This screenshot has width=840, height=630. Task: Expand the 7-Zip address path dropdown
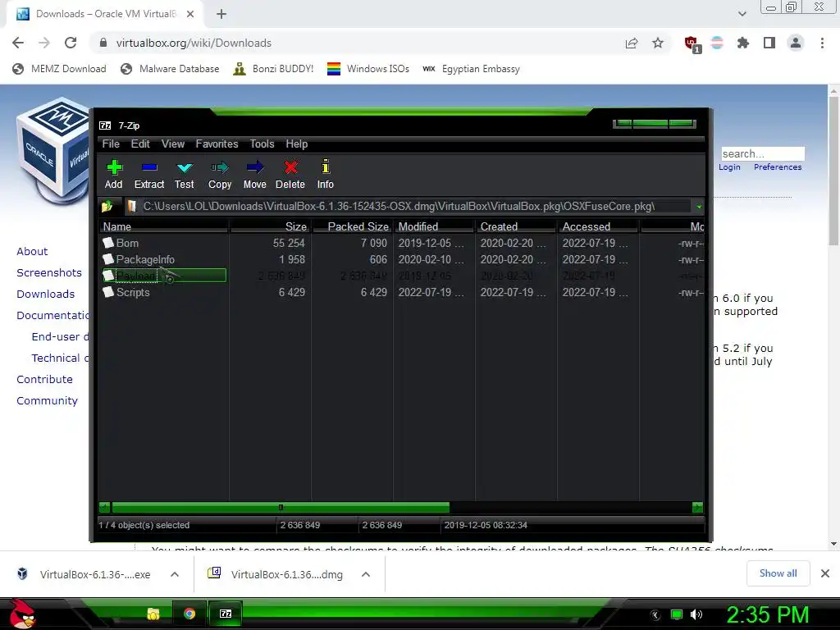(x=699, y=207)
